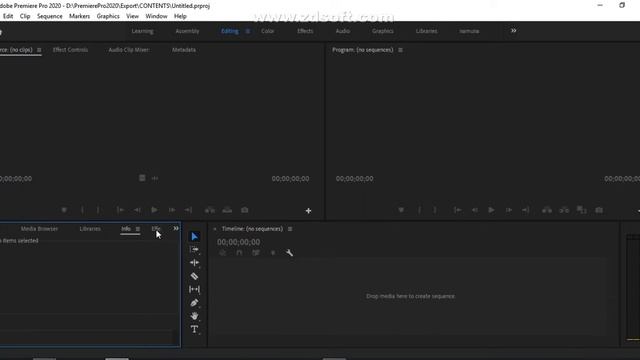Click Add Marker in Program monitor
Screen dimensions: 640x360
click(401, 210)
